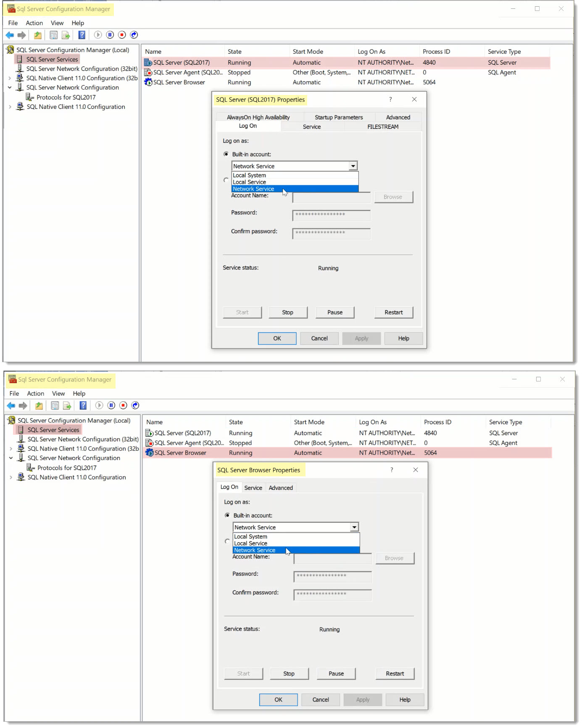
Task: Click the red Stop Service icon in lower window toolbar
Action: coord(123,405)
